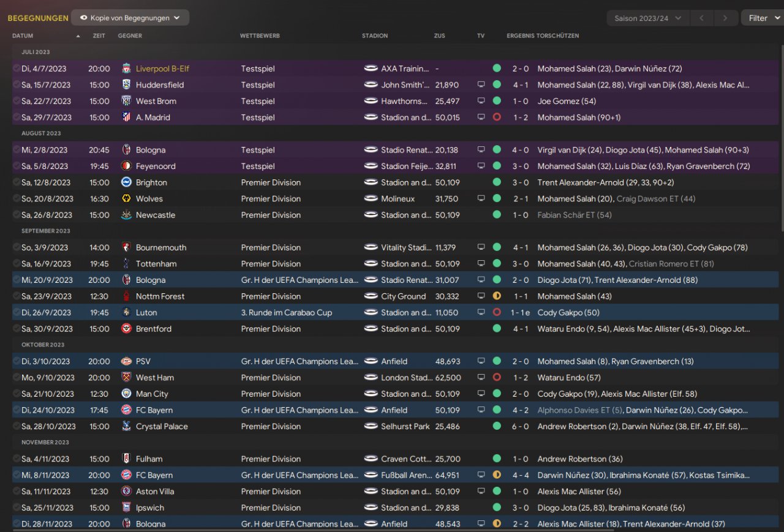The width and height of the screenshot is (784, 532).
Task: Expand the Saison 2023/24 selector
Action: click(647, 18)
